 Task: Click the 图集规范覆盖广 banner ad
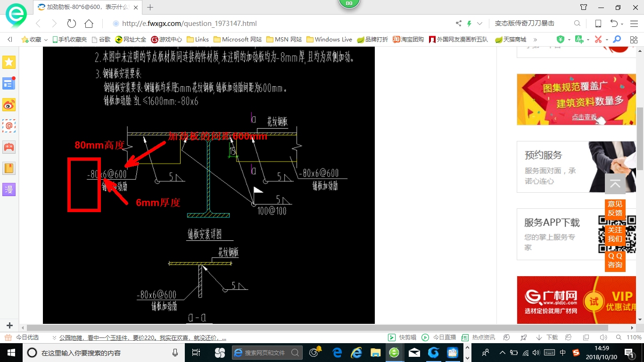(576, 99)
